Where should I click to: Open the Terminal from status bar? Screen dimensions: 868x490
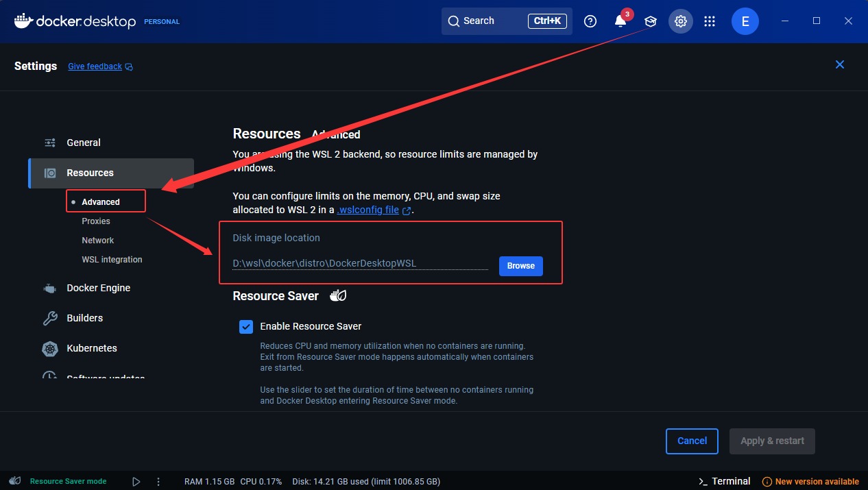pyautogui.click(x=724, y=481)
